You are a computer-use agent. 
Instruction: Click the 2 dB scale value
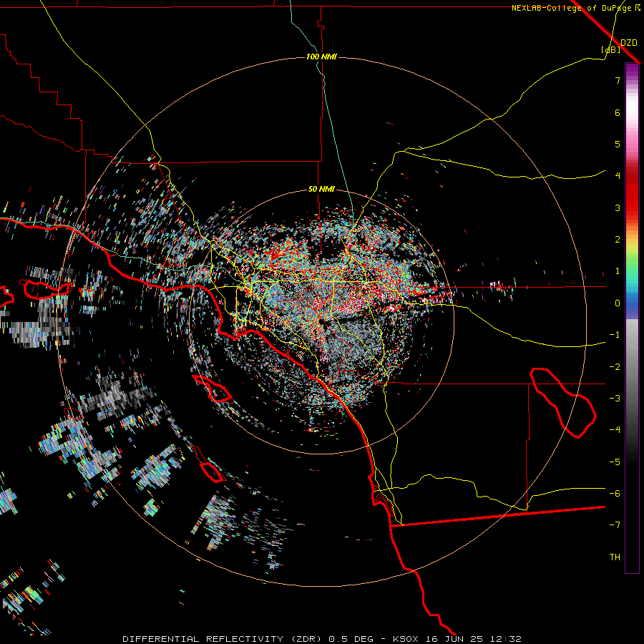coord(618,240)
